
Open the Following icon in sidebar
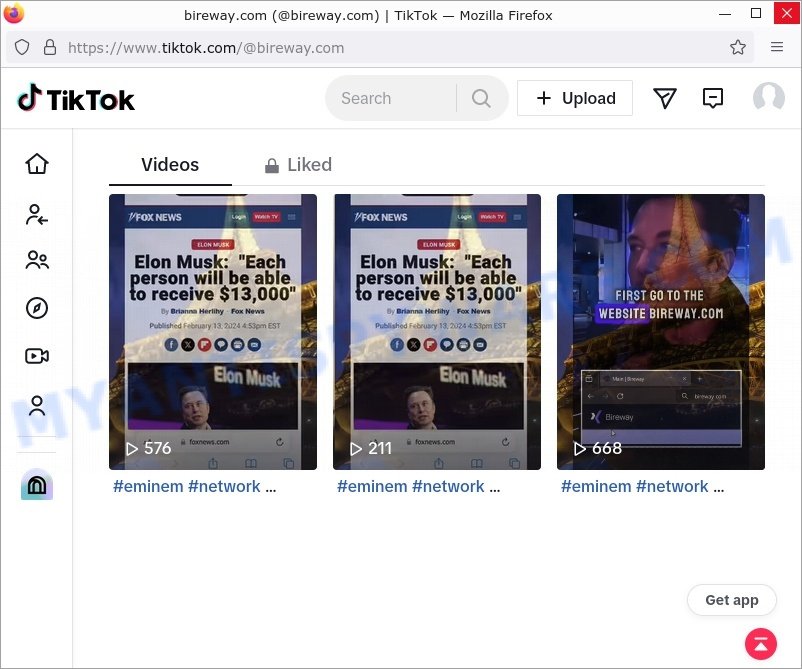[37, 215]
